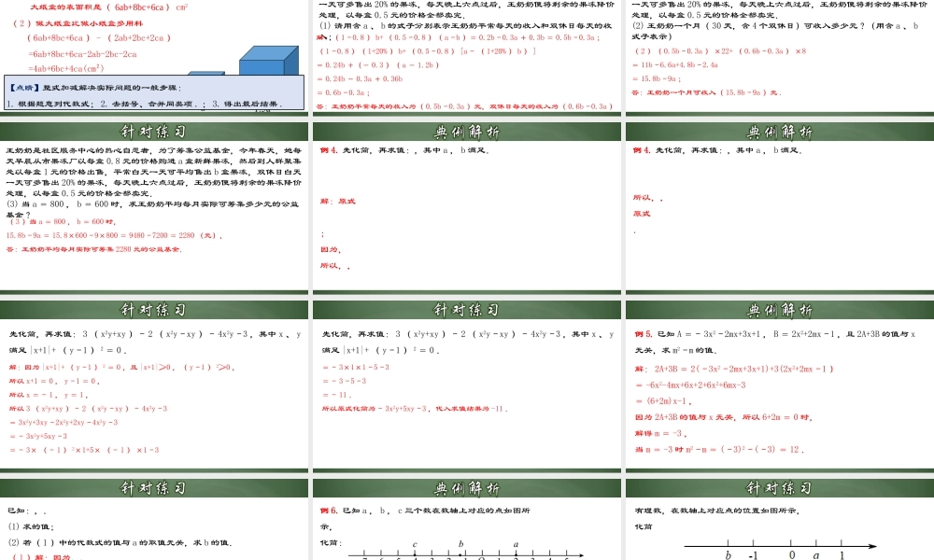Click the 典例解析 header above 例6
Viewport: 934px width, 560px height.
(x=465, y=488)
